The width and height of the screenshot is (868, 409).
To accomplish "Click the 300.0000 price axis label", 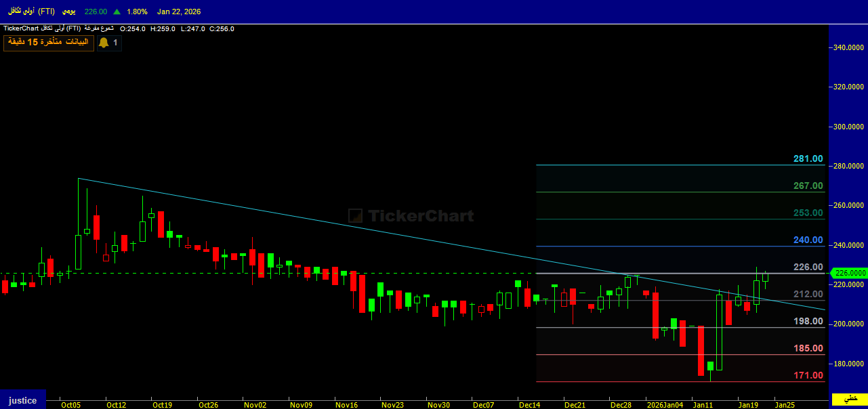I will click(850, 127).
